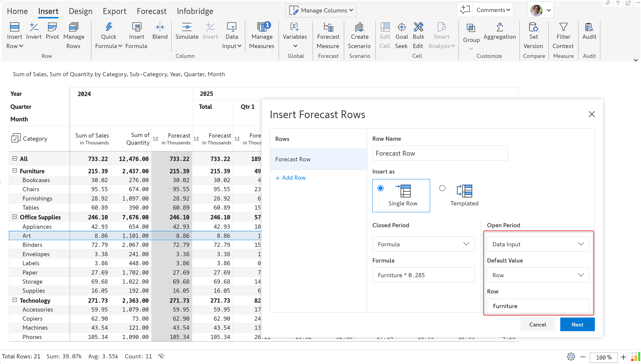Image resolution: width=641 pixels, height=364 pixels.
Task: Switch to the Forecast tab
Action: pos(152,11)
